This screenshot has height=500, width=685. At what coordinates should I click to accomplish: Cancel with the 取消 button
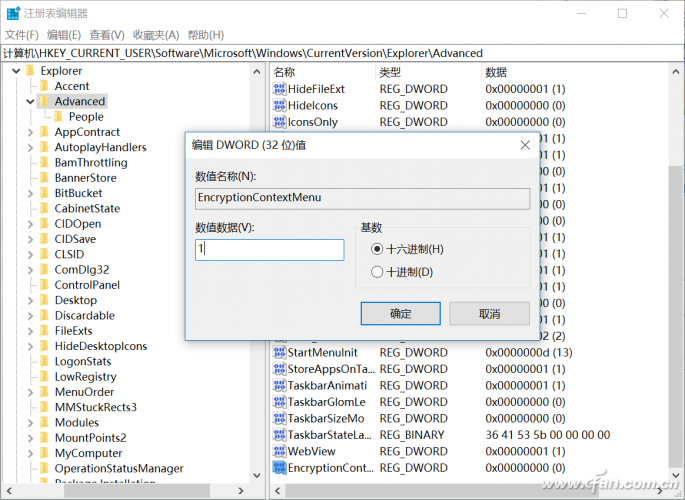pos(489,314)
